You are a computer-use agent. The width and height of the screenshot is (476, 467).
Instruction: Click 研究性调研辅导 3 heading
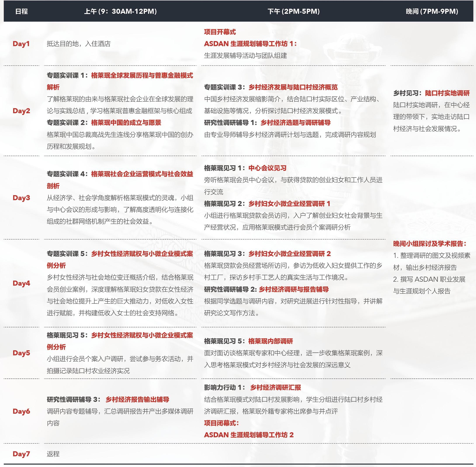tap(108, 399)
